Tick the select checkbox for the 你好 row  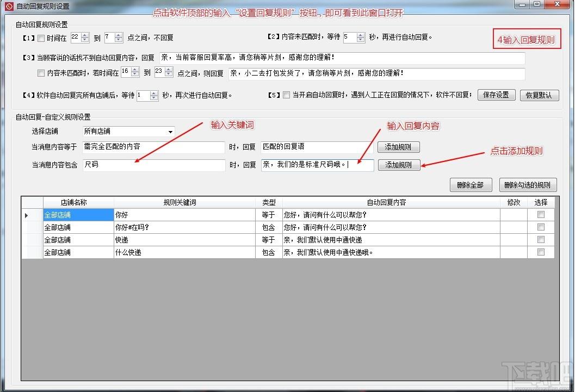coord(541,215)
